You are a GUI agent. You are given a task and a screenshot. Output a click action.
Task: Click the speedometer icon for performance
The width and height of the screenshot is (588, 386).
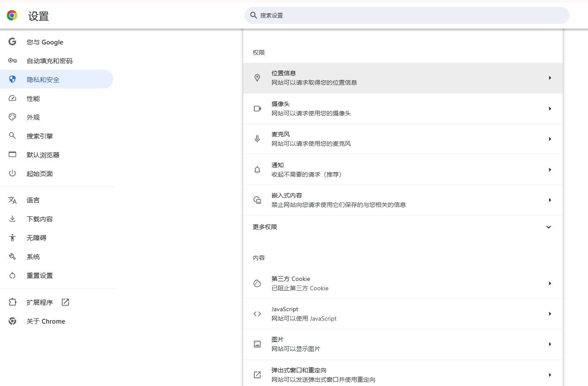click(x=12, y=98)
